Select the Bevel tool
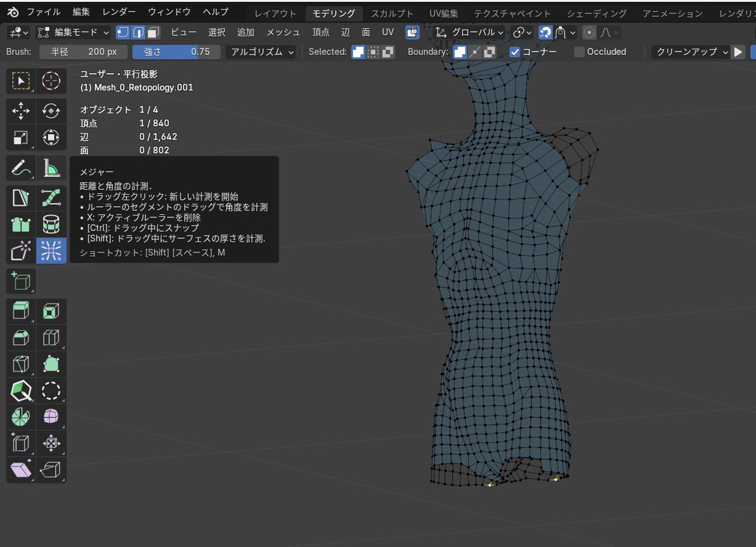This screenshot has height=547, width=756. click(x=21, y=338)
